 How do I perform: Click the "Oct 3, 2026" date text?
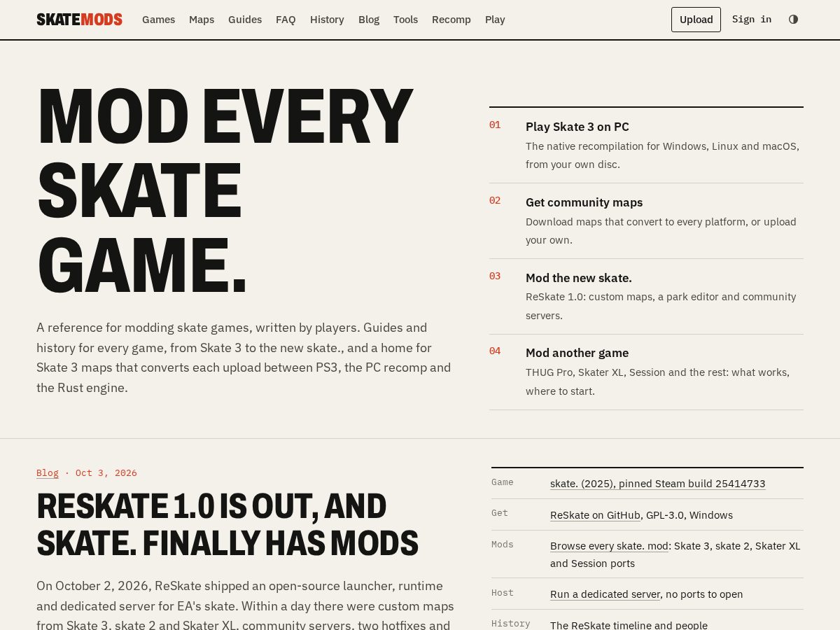point(106,473)
